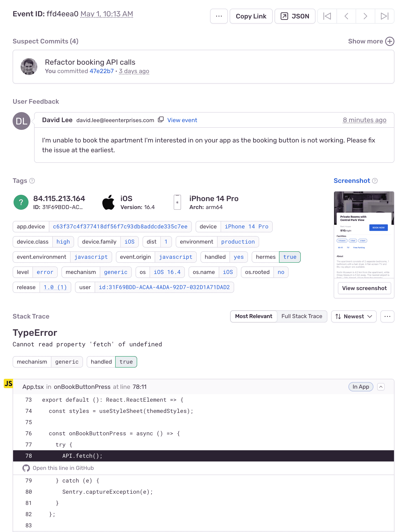Open event JSON in new tab

pos(295,16)
